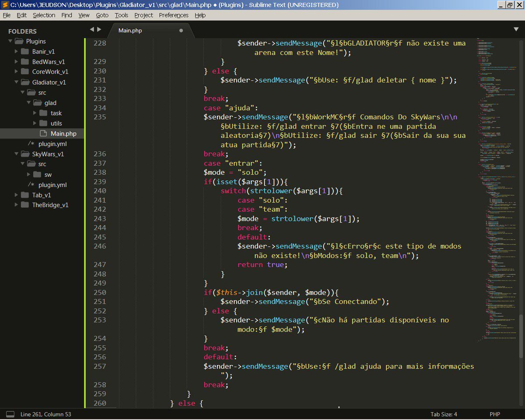The width and height of the screenshot is (525, 420).
Task: Open the File menu
Action: tap(7, 15)
